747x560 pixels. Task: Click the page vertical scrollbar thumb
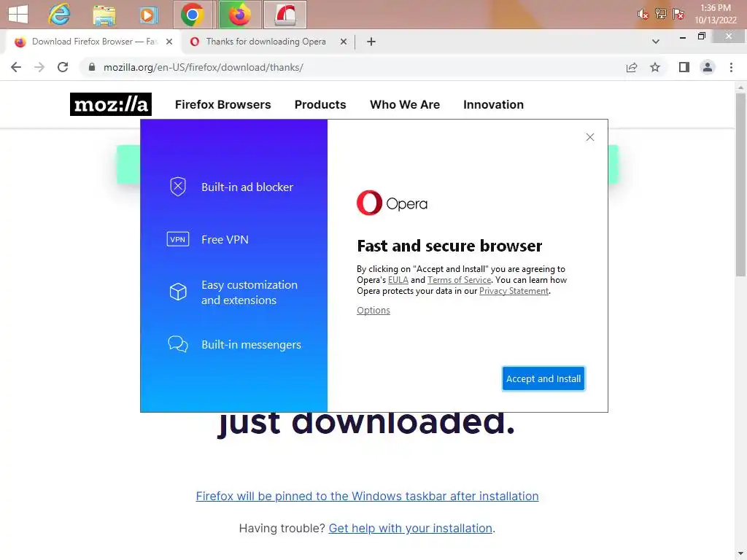740,184
